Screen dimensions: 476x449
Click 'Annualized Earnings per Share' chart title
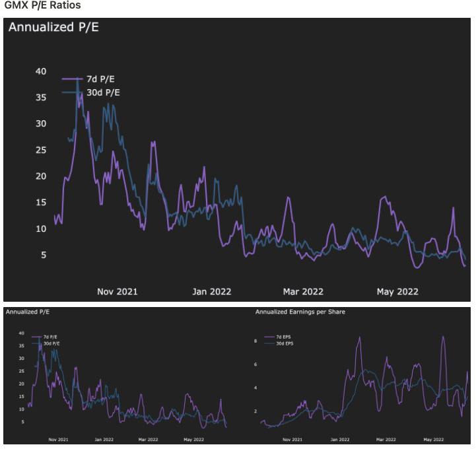coord(300,312)
